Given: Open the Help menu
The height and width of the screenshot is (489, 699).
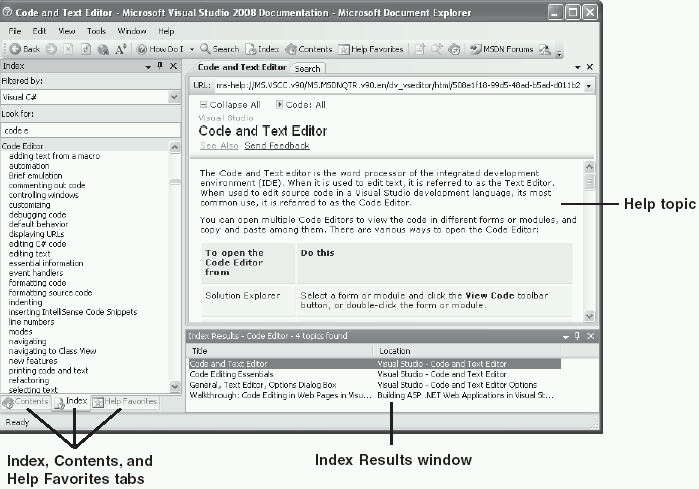Looking at the screenshot, I should pyautogui.click(x=166, y=31).
